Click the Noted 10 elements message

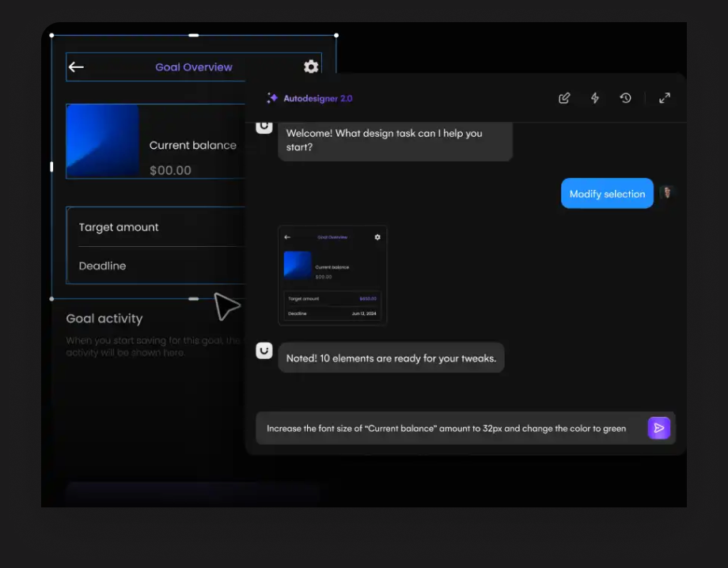[x=391, y=358]
